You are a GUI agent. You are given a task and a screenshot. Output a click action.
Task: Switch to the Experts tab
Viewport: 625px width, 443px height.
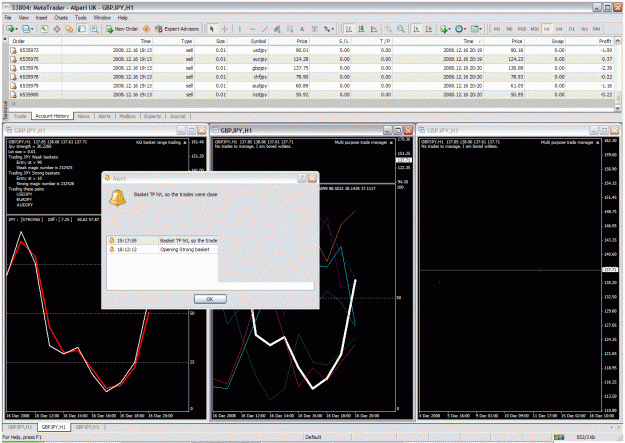pyautogui.click(x=152, y=116)
